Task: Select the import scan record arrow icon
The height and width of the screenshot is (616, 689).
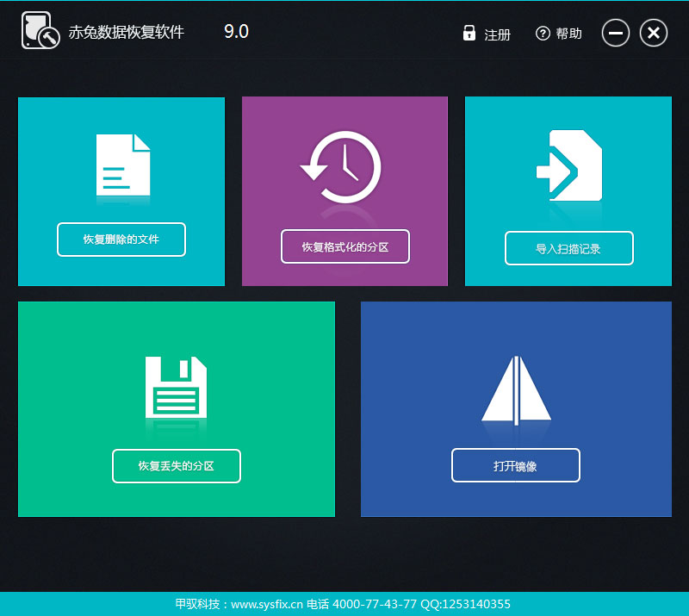Action: pyautogui.click(x=568, y=165)
